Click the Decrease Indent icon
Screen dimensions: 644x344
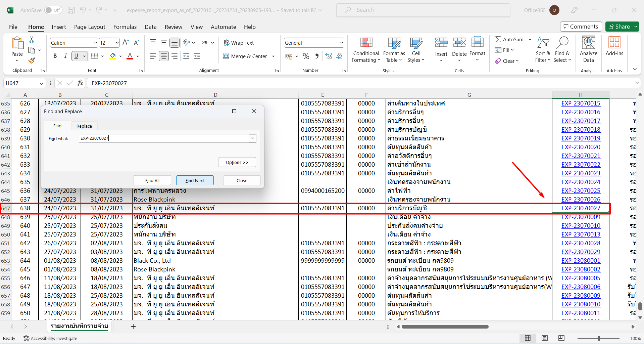[x=186, y=56]
